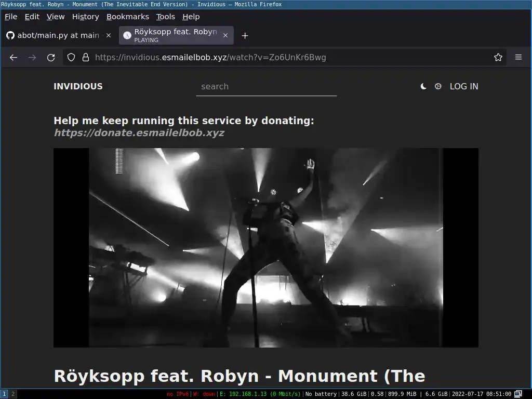Click the 'No battery' status entry
The height and width of the screenshot is (399, 532).
[x=321, y=394]
